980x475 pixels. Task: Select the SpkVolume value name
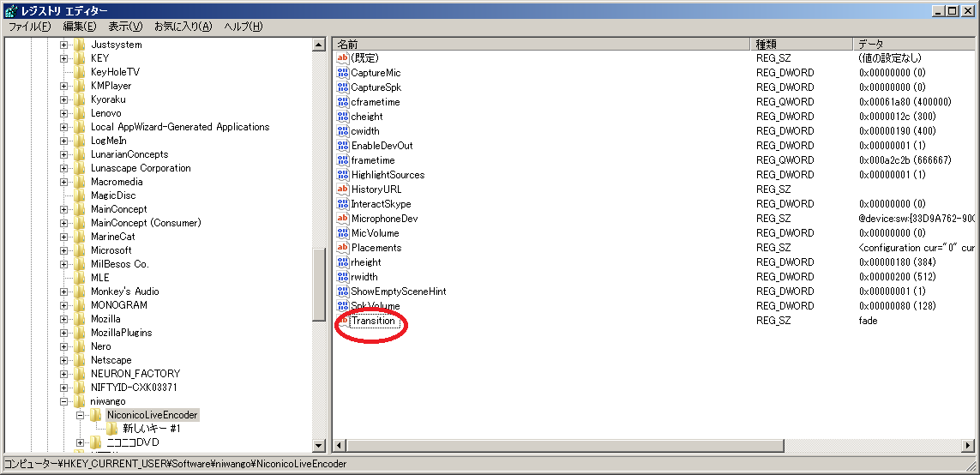(376, 305)
